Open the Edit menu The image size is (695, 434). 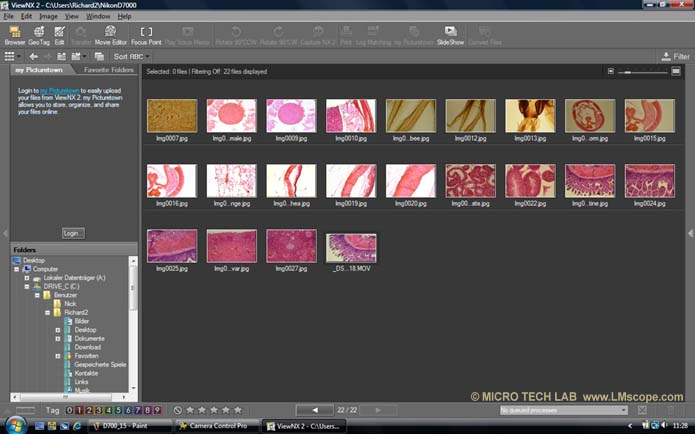tap(26, 16)
